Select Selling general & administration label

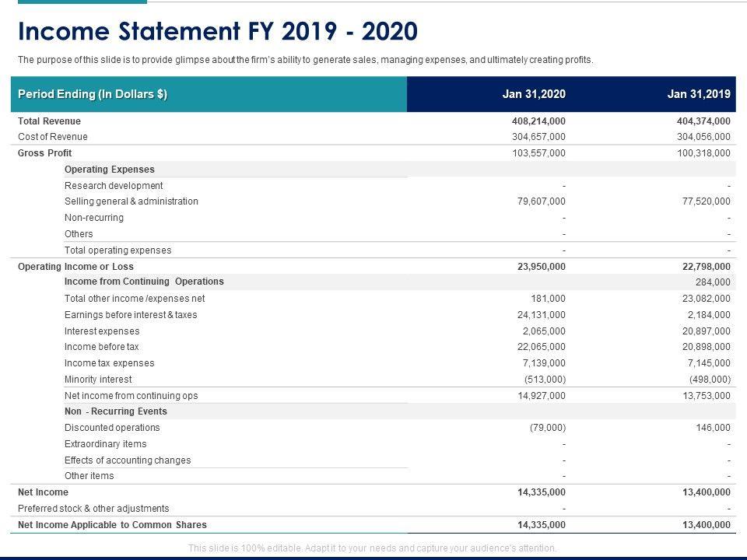point(131,201)
